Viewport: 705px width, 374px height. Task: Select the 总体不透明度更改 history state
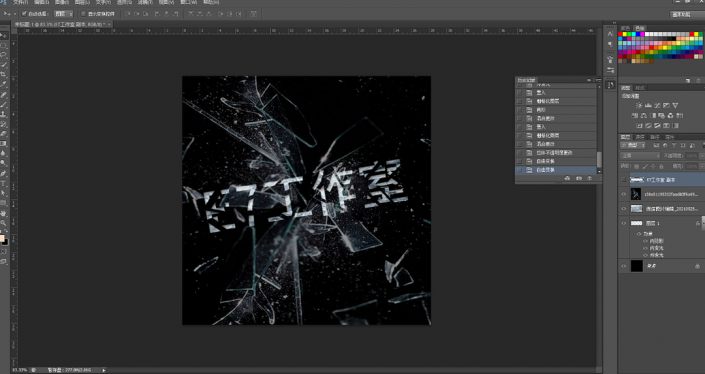pyautogui.click(x=556, y=153)
